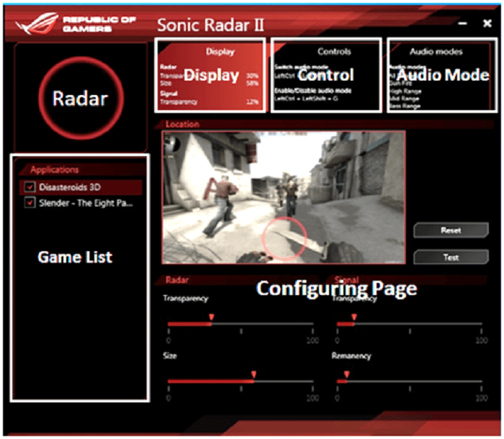Click the Radar Size slider handle
504x439 pixels.
(x=253, y=374)
